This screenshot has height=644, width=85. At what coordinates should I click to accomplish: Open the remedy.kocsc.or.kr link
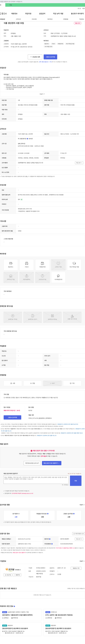pyautogui.click(x=22, y=493)
